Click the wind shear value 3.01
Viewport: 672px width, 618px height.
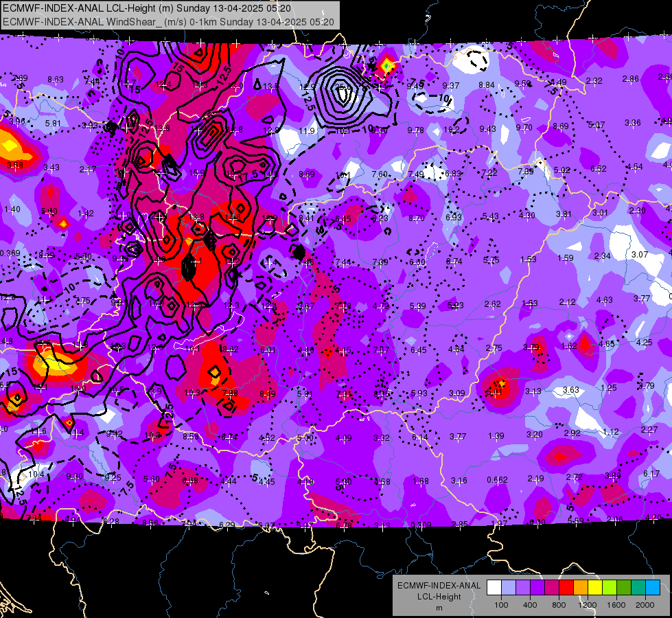[601, 213]
